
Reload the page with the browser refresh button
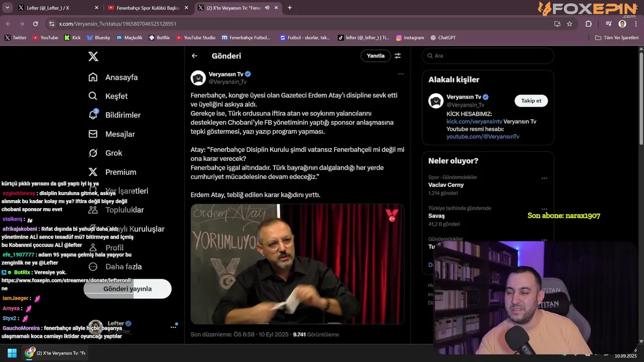[35, 24]
